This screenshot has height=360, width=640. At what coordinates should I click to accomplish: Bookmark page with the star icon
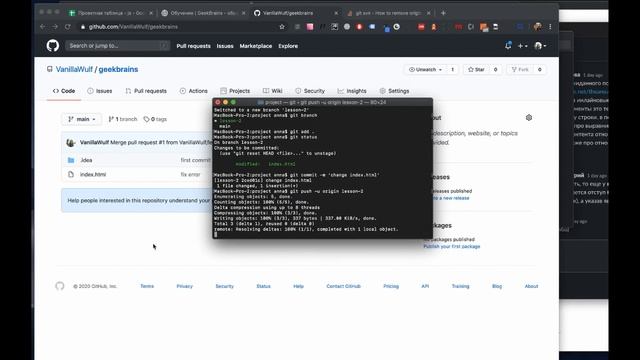[282, 27]
